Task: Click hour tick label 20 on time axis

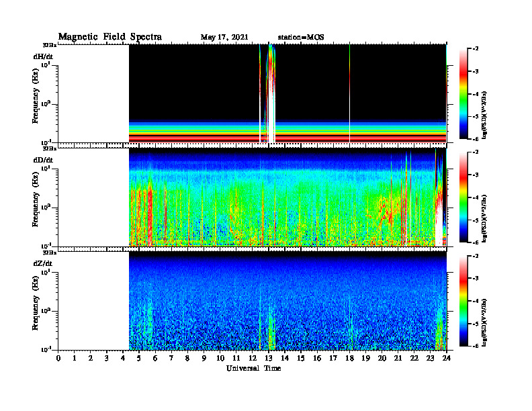Action: (x=382, y=359)
